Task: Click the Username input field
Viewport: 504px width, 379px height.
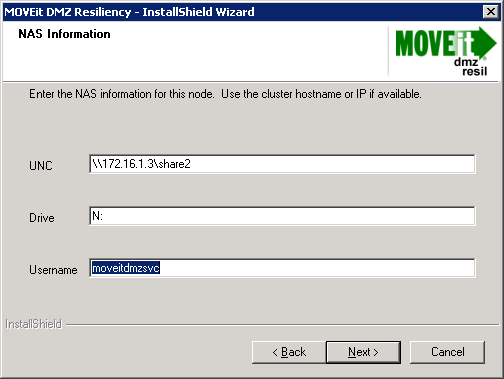Action: (x=282, y=268)
